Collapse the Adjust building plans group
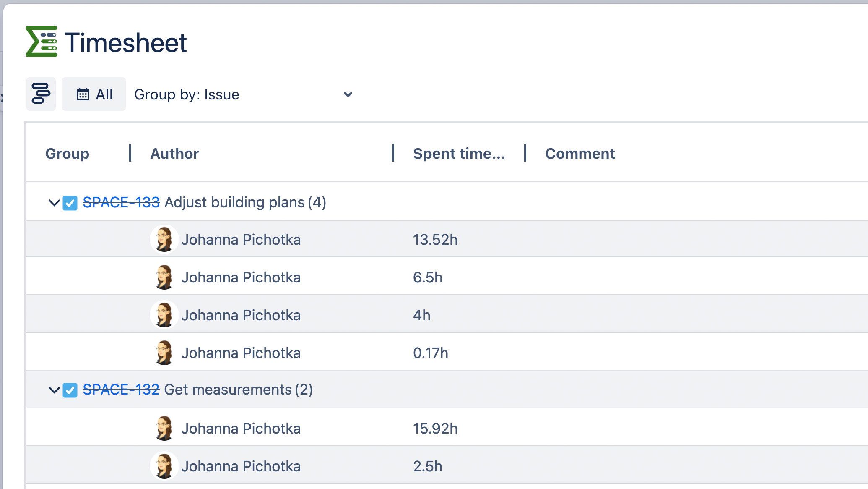The image size is (868, 489). point(54,203)
